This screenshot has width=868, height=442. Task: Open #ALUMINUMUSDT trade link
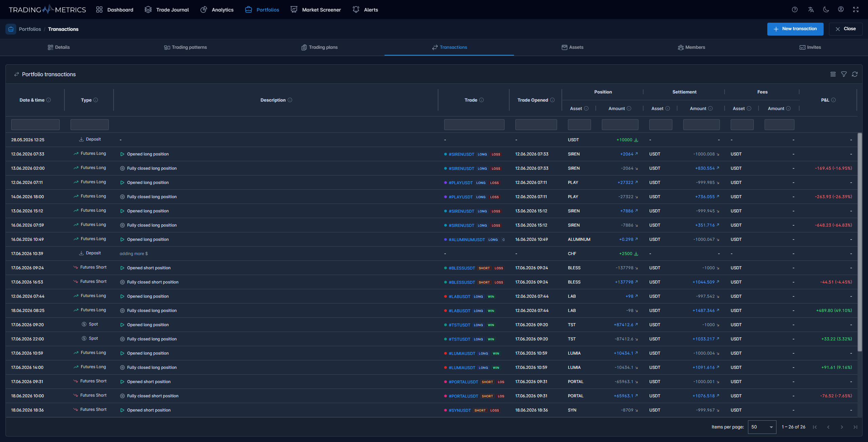tap(467, 239)
